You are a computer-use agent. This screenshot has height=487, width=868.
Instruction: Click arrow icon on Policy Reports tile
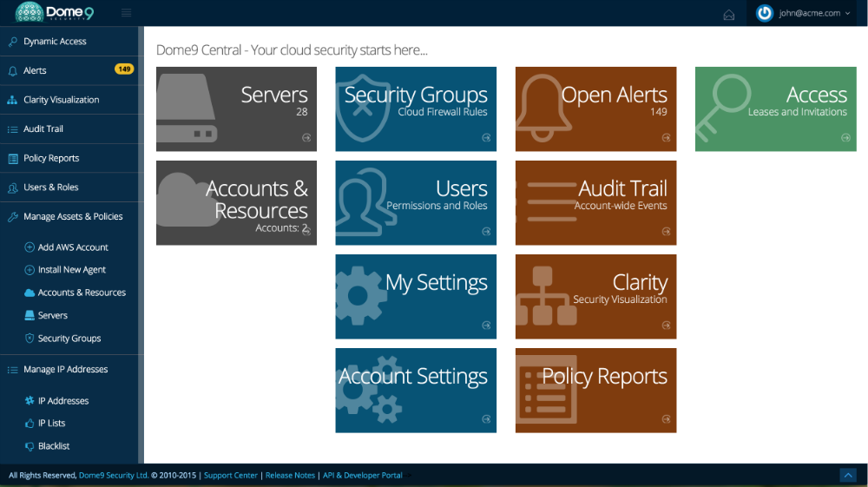[666, 419]
